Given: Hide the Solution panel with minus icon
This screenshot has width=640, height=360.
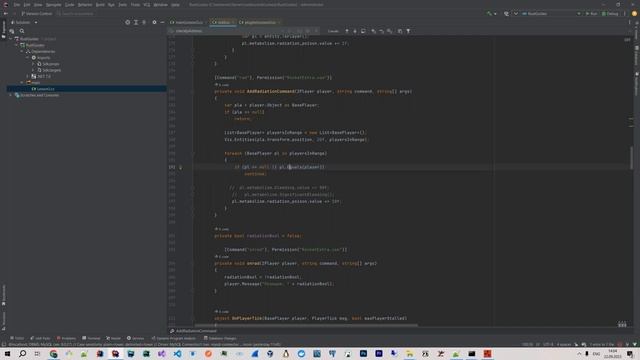Looking at the screenshot, I should [x=162, y=22].
